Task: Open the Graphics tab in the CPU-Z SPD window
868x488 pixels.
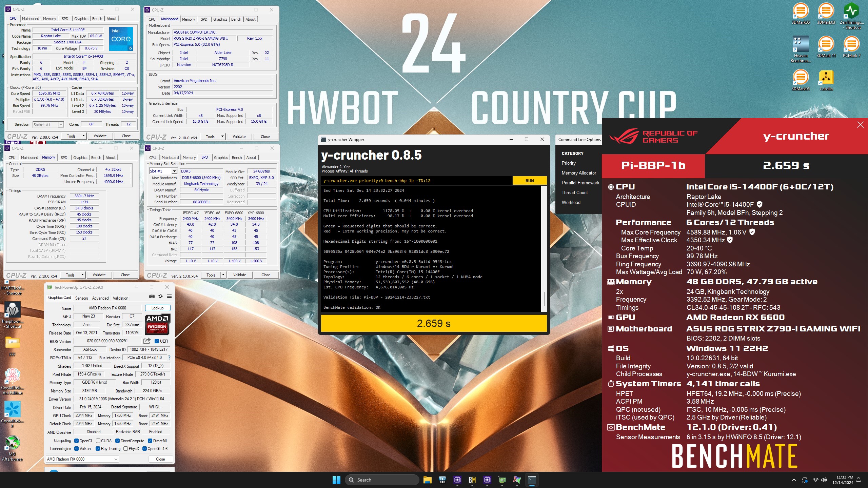Action: click(x=221, y=158)
